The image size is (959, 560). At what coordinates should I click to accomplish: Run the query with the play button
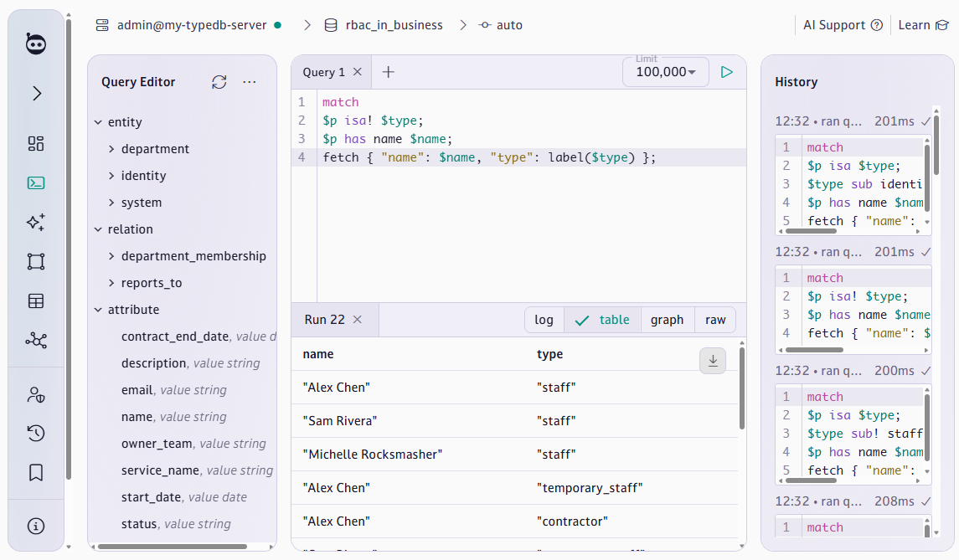pos(727,72)
